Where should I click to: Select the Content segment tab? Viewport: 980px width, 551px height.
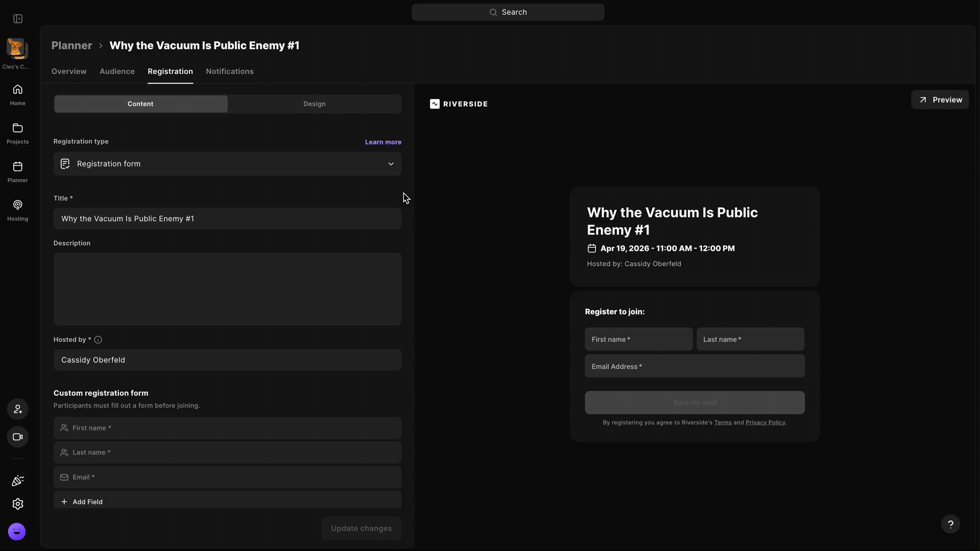pos(141,104)
